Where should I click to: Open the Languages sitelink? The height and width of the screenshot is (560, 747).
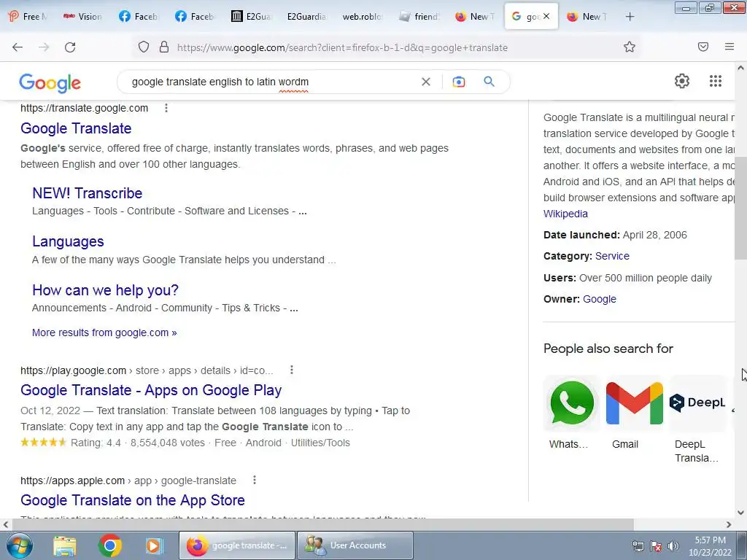(68, 241)
